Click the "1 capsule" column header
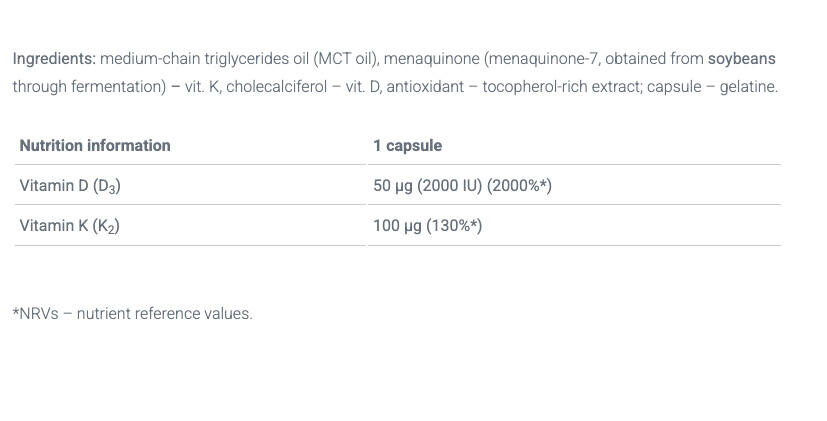 pos(407,146)
